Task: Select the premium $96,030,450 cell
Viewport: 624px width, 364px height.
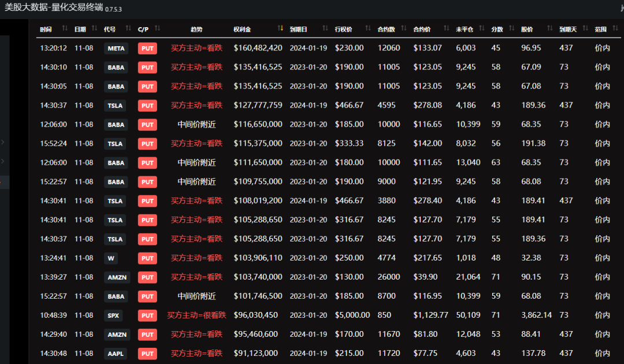Action: click(x=256, y=315)
